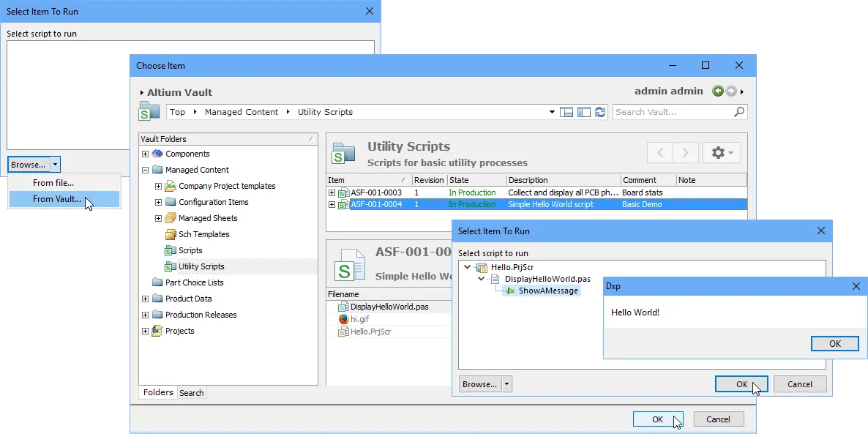Collapse Hello.PrjScr node in script tree
Viewport: 868px width, 434px height.
coord(467,267)
